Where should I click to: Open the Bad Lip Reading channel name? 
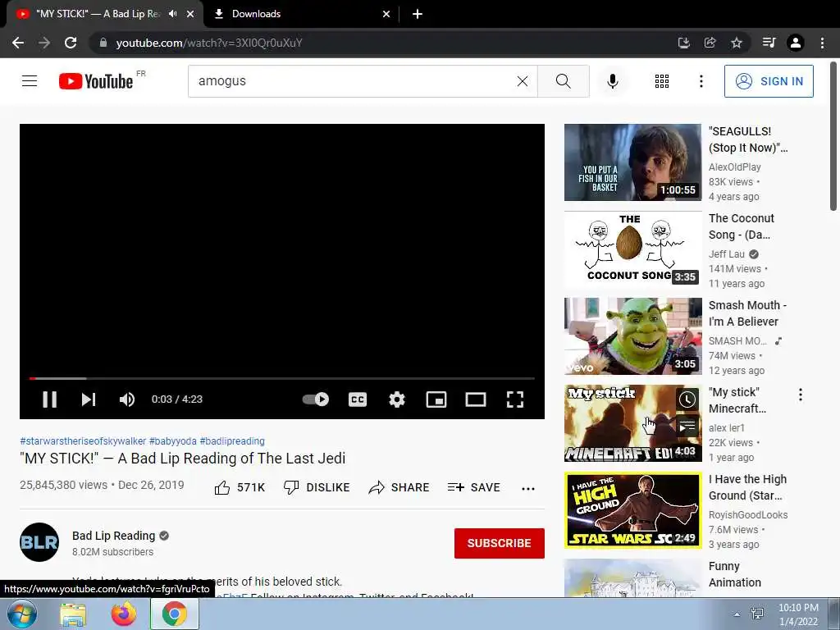113,536
